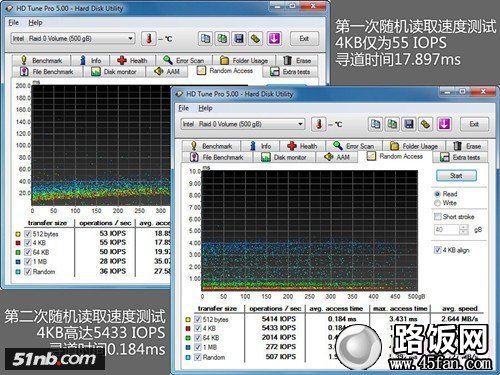Viewport: 500px width, 375px height.
Task: Click the save floppy icon in front window
Action: (x=409, y=124)
